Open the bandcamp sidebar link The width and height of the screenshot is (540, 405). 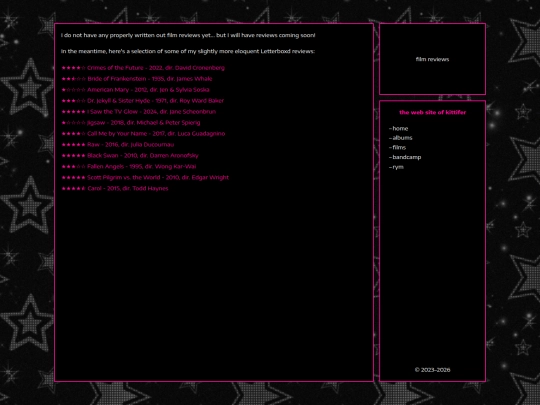(x=407, y=157)
